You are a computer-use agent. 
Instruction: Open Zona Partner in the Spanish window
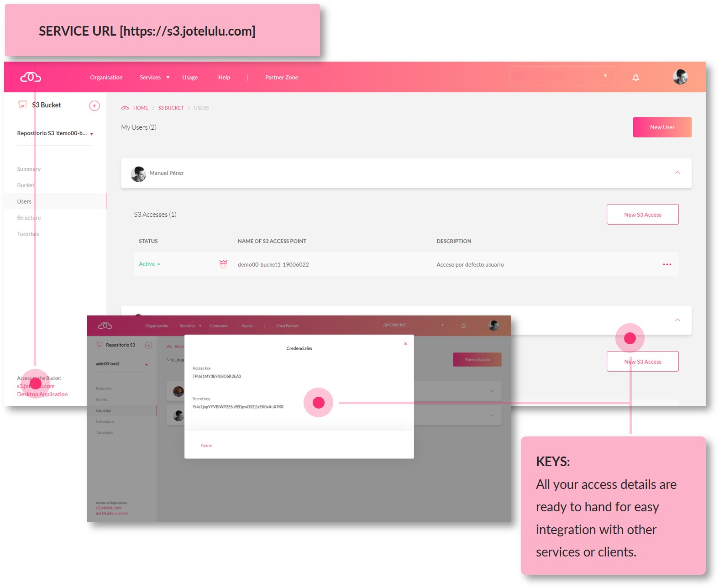287,325
